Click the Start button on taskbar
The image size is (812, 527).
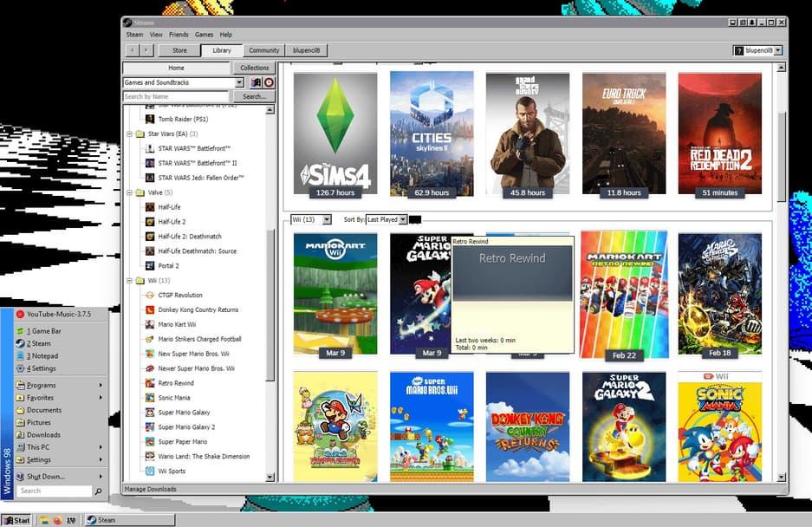[x=16, y=520]
